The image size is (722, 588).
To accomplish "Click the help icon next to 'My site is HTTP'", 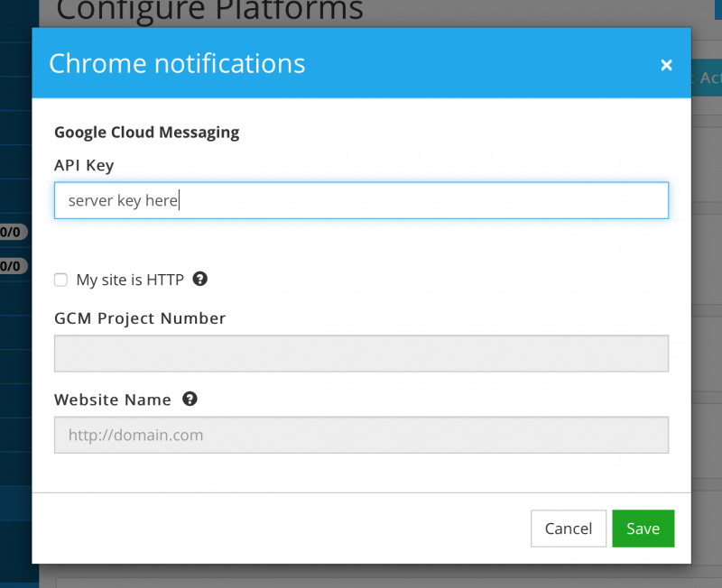I will (199, 280).
